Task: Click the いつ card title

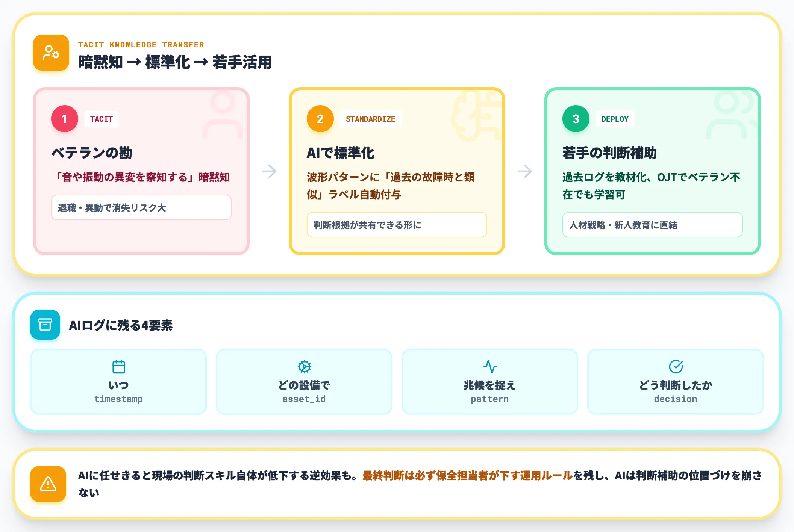Action: tap(118, 385)
